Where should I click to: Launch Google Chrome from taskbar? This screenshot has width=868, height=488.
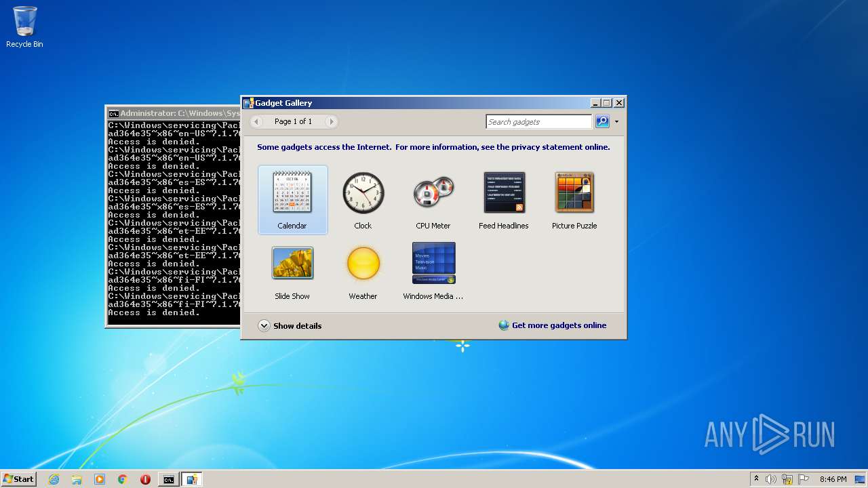point(123,479)
